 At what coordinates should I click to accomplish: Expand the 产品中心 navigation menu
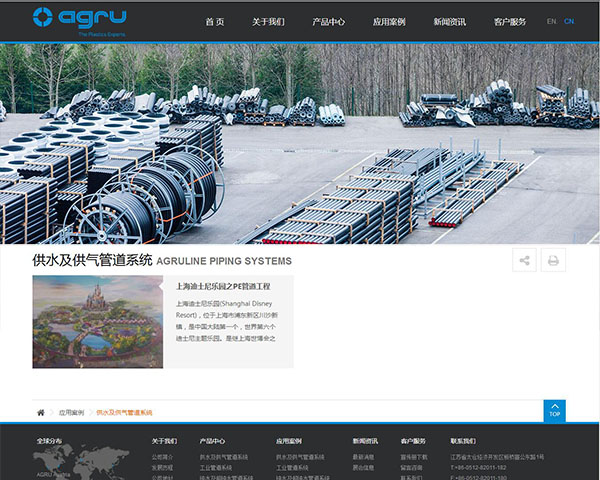[x=328, y=21]
